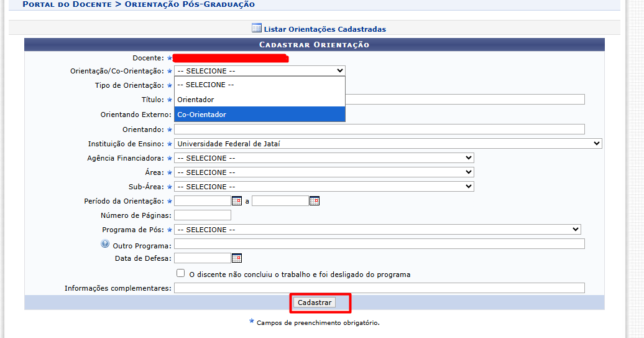The image size is (644, 338).
Task: Click the Campos de preenchimento obrigatório note
Action: [318, 323]
